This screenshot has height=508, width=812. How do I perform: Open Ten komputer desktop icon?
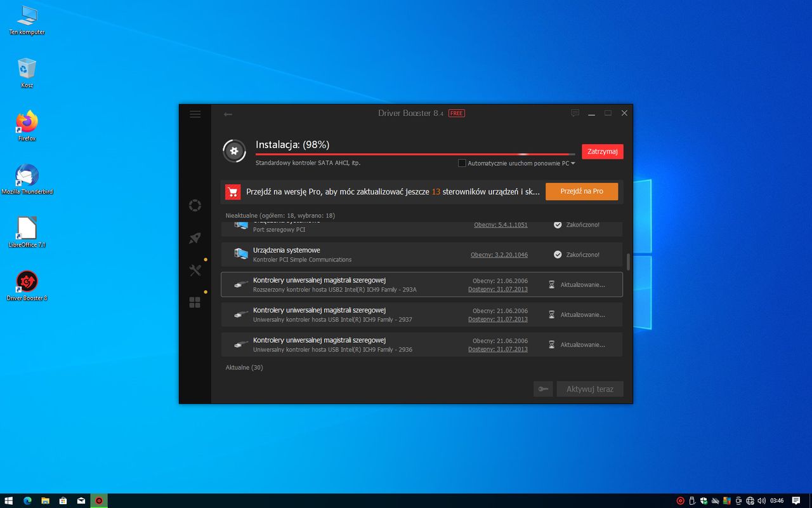coord(27,20)
